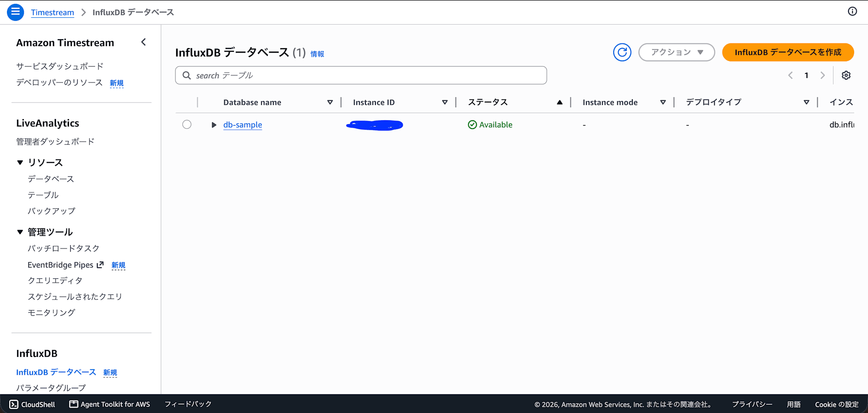The image size is (868, 413).
Task: Open パラメータグループ in sidebar
Action: pos(51,388)
